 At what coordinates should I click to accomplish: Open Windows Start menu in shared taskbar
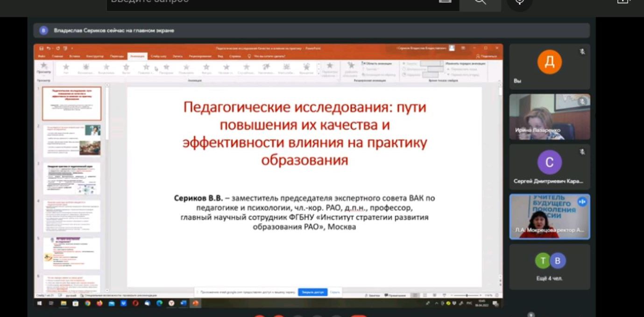point(39,303)
